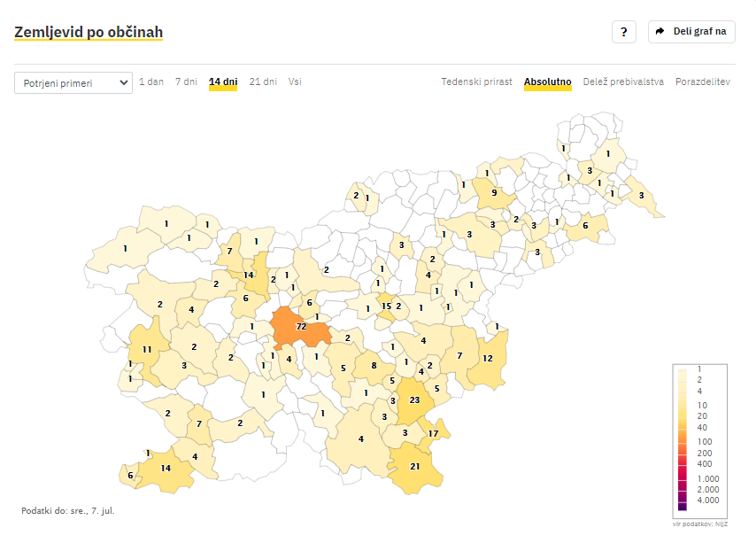
Task: Switch to the 21 dni range
Action: [263, 81]
